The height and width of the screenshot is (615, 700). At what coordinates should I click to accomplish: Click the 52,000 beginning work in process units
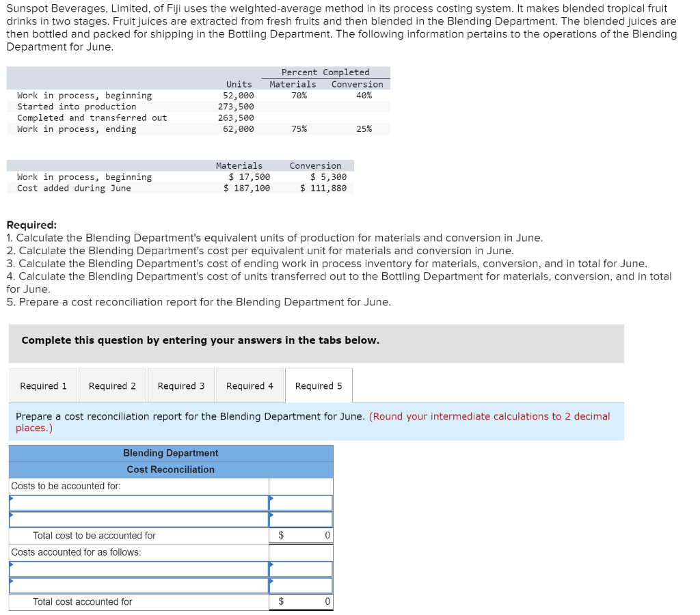[x=239, y=96]
